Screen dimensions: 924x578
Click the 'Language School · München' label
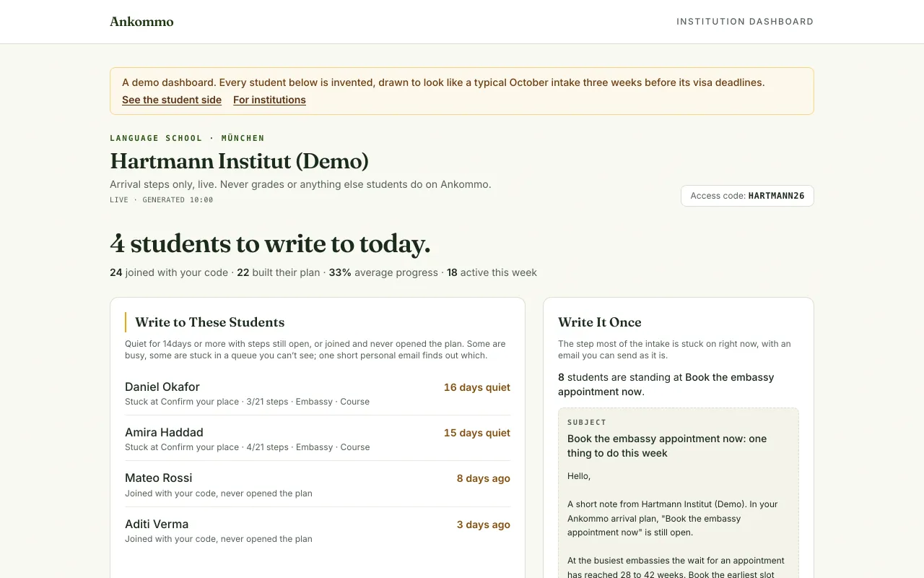[x=187, y=138]
